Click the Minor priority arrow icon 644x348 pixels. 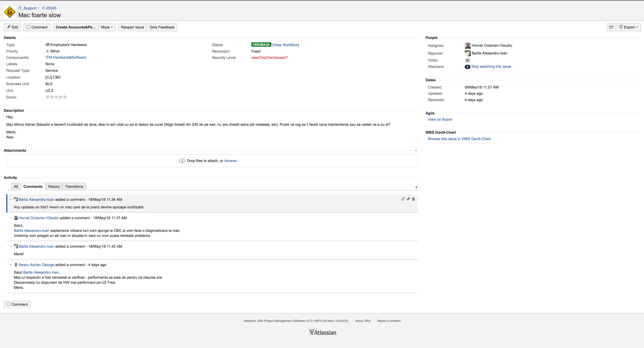click(48, 51)
